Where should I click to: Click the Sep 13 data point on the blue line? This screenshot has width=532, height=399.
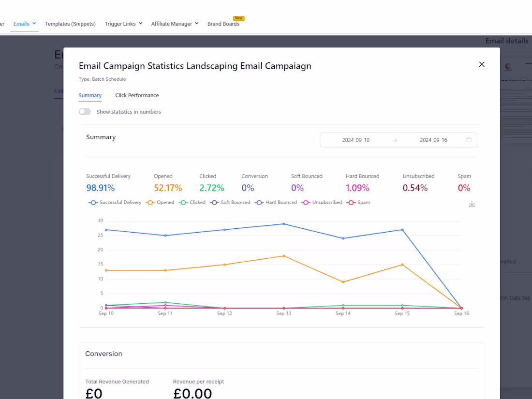[x=284, y=223]
